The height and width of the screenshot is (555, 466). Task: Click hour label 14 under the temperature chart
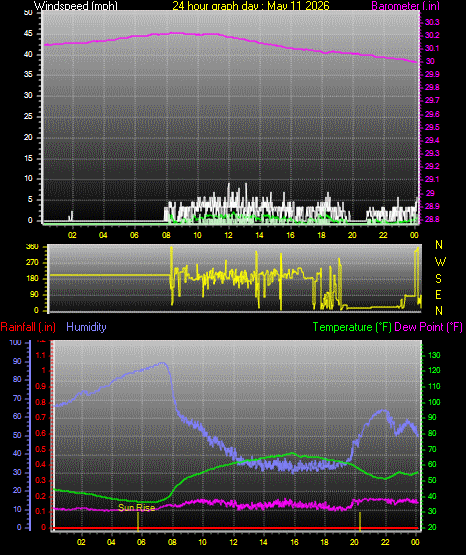click(x=263, y=542)
